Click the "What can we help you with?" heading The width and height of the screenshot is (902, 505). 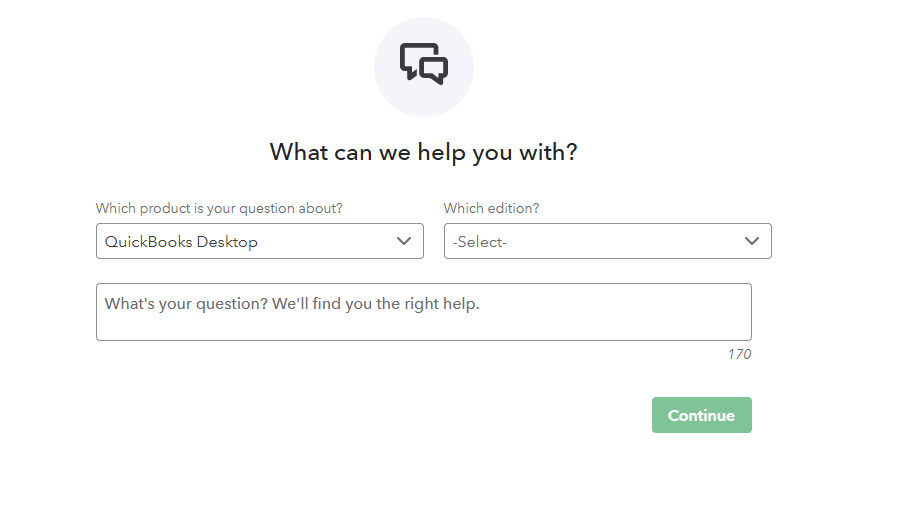coord(424,152)
